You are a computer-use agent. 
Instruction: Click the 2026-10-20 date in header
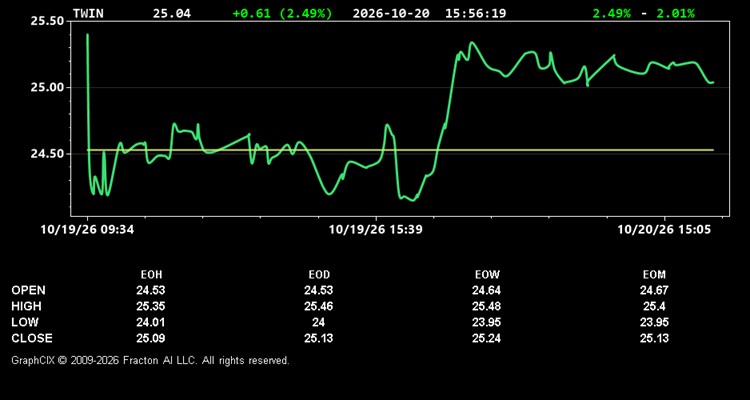pos(391,13)
